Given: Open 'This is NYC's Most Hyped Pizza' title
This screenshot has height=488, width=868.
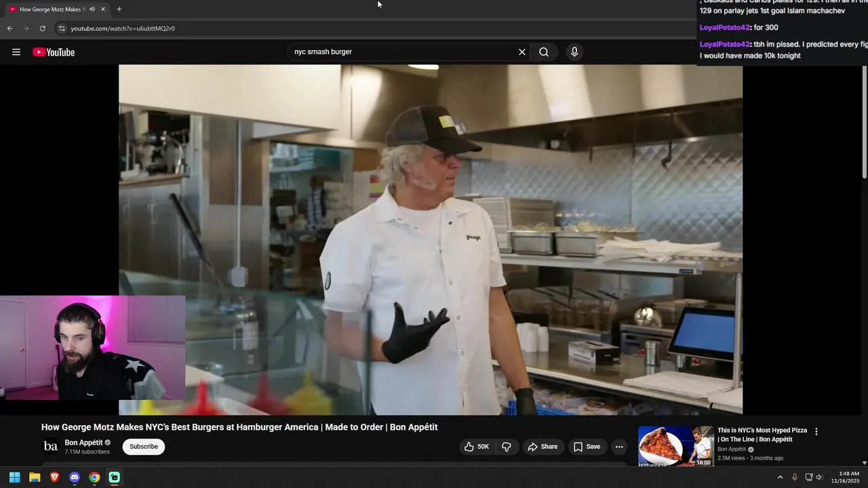Looking at the screenshot, I should (762, 434).
